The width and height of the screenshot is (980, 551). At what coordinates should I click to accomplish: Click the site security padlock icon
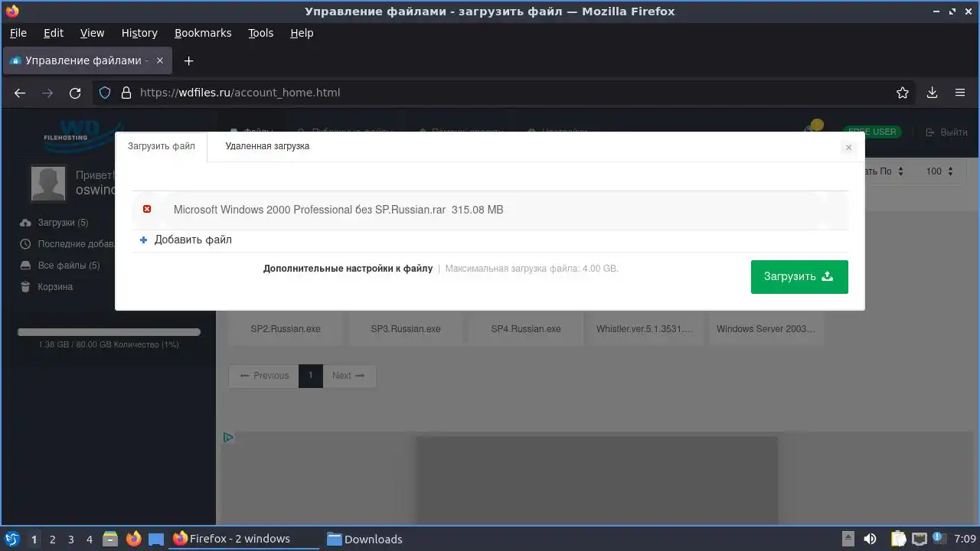pyautogui.click(x=126, y=93)
